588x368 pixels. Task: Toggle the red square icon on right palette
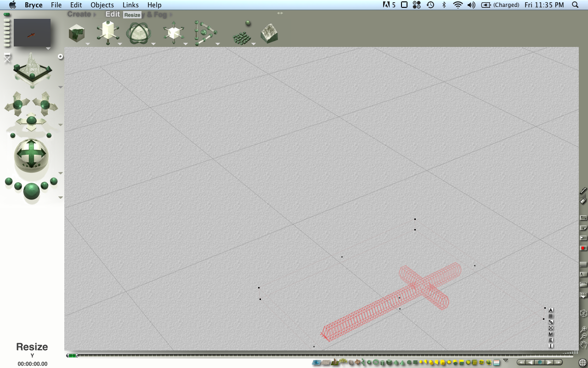pyautogui.click(x=583, y=248)
